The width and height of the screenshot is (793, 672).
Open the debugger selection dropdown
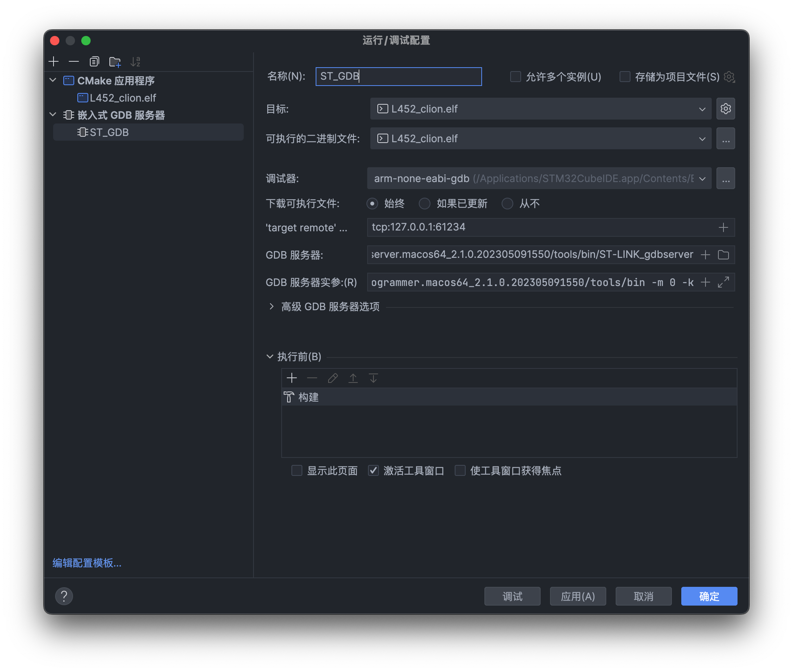[x=702, y=178]
